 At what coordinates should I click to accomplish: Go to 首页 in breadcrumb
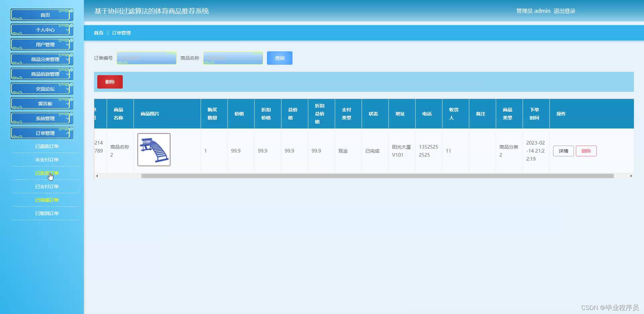coord(99,33)
